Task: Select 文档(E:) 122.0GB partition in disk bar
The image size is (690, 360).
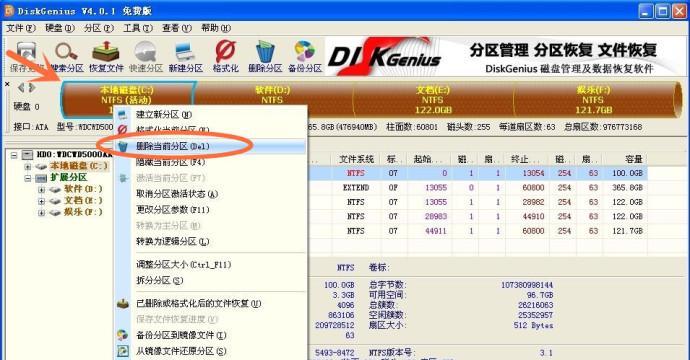Action: 433,100
